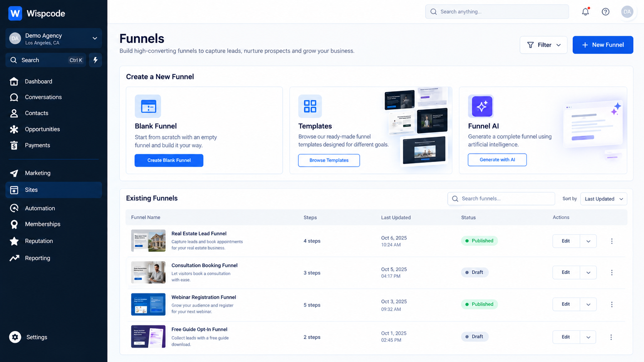Click Draft status of Consultation Booking Funnel
644x362 pixels.
[475, 272]
